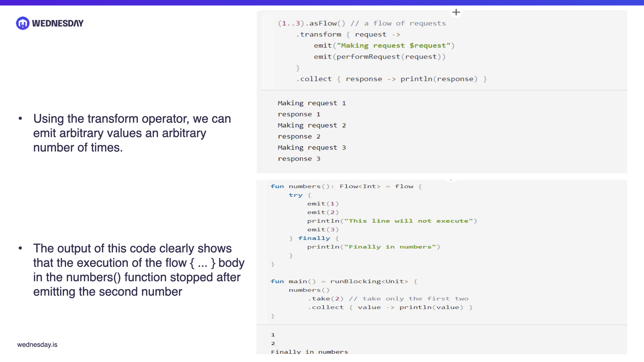Click the Wednesday logo icon
Viewport: 644px width, 362px height.
tap(23, 23)
